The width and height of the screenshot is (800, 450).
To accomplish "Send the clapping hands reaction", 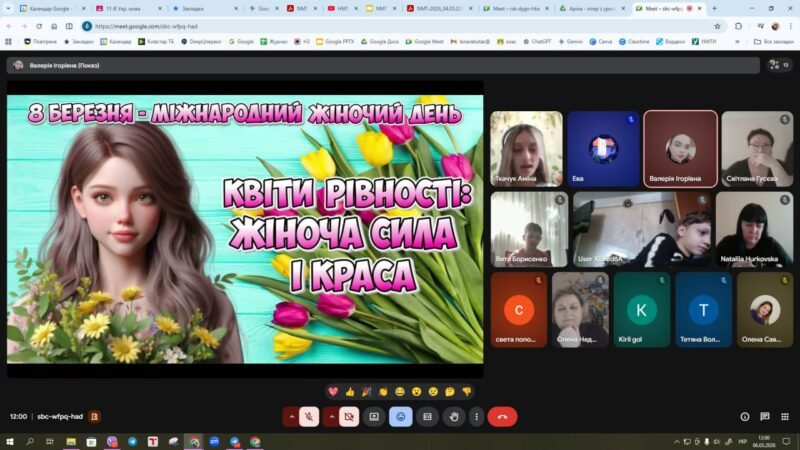I will tap(383, 391).
